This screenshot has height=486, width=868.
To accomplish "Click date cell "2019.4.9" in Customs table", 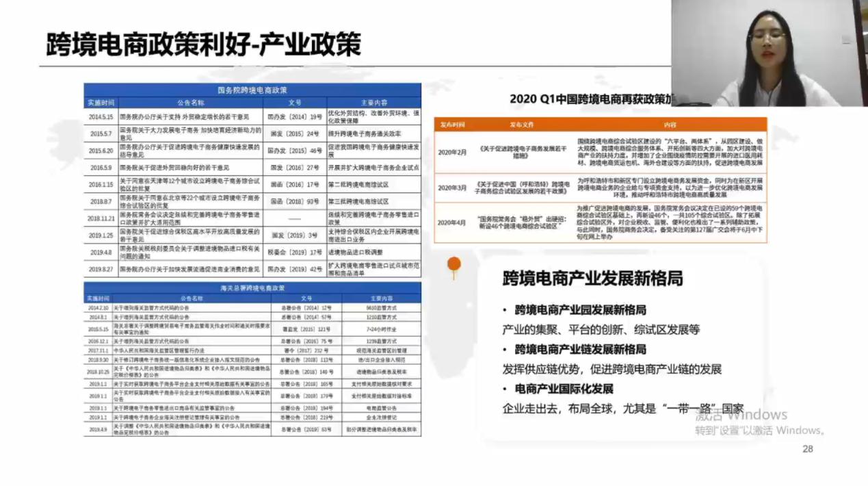I will 98,430.
